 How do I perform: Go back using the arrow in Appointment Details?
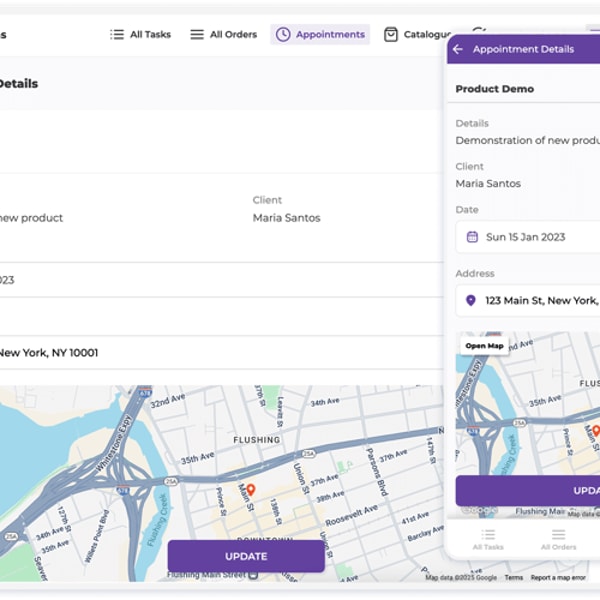[458, 49]
